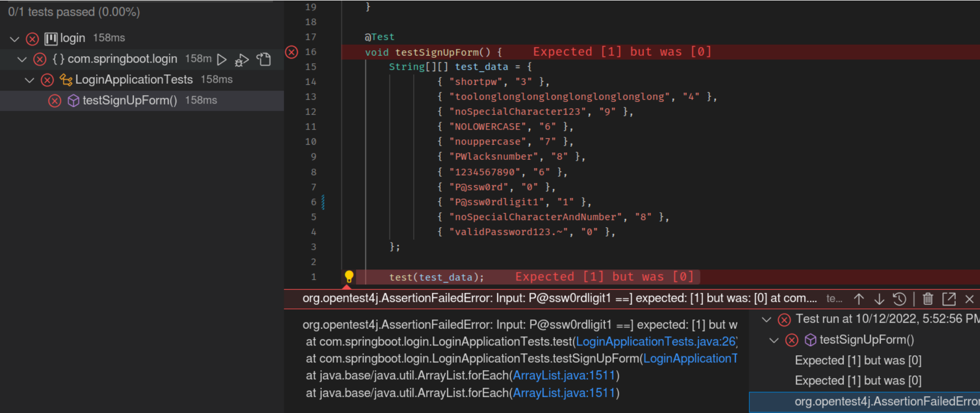Go to next test failure arrow
980x413 pixels.
pos(879,299)
